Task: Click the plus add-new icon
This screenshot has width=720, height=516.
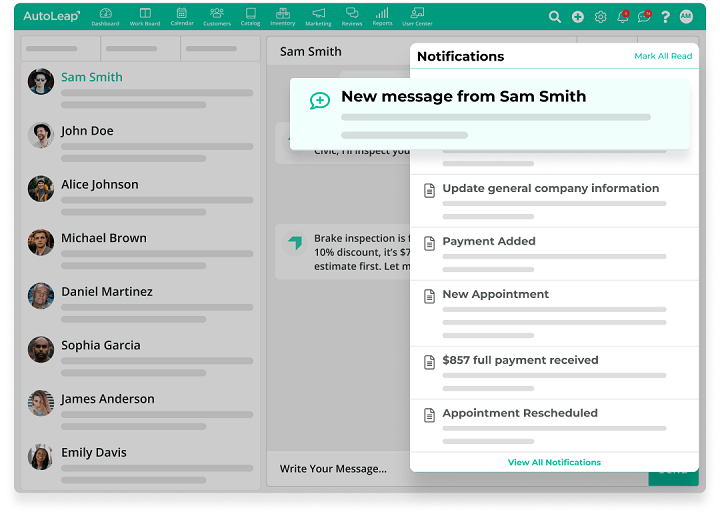Action: click(x=578, y=17)
